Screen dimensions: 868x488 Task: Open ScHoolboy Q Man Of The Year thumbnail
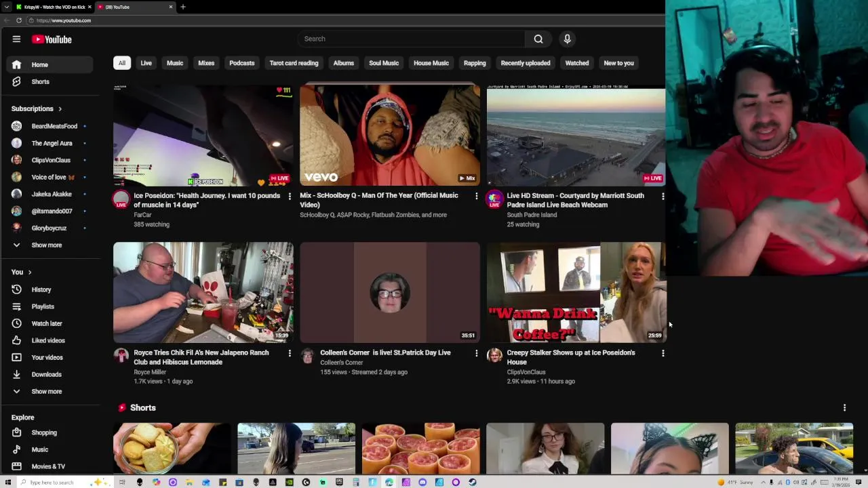point(390,135)
